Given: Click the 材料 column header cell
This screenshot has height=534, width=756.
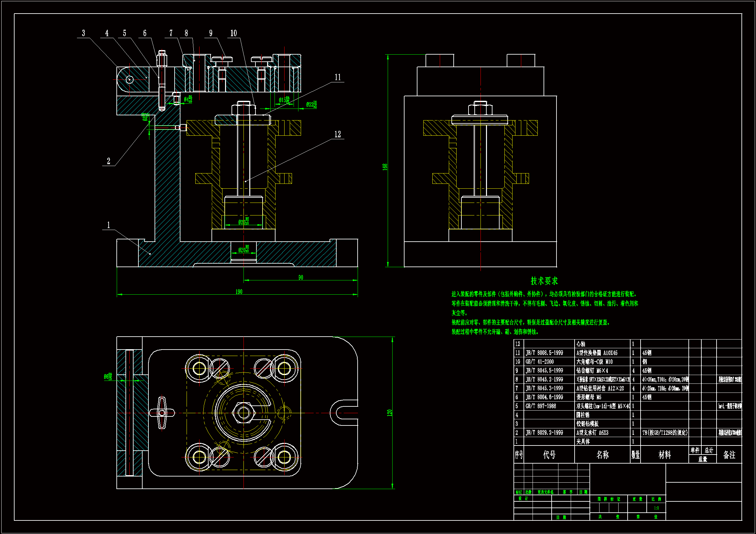Looking at the screenshot, I should 664,455.
